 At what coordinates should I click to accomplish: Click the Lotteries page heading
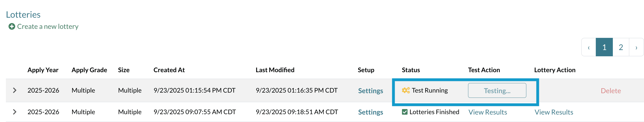(23, 15)
